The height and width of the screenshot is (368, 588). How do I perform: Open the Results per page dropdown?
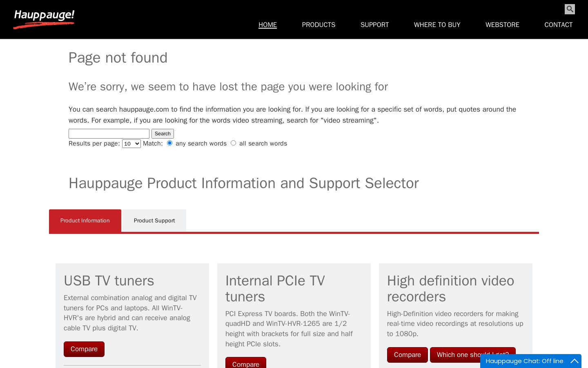click(131, 144)
